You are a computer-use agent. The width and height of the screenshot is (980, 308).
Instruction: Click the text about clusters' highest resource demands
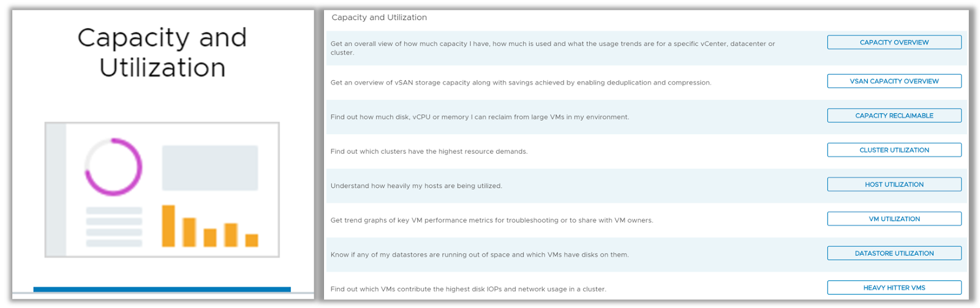click(x=429, y=151)
